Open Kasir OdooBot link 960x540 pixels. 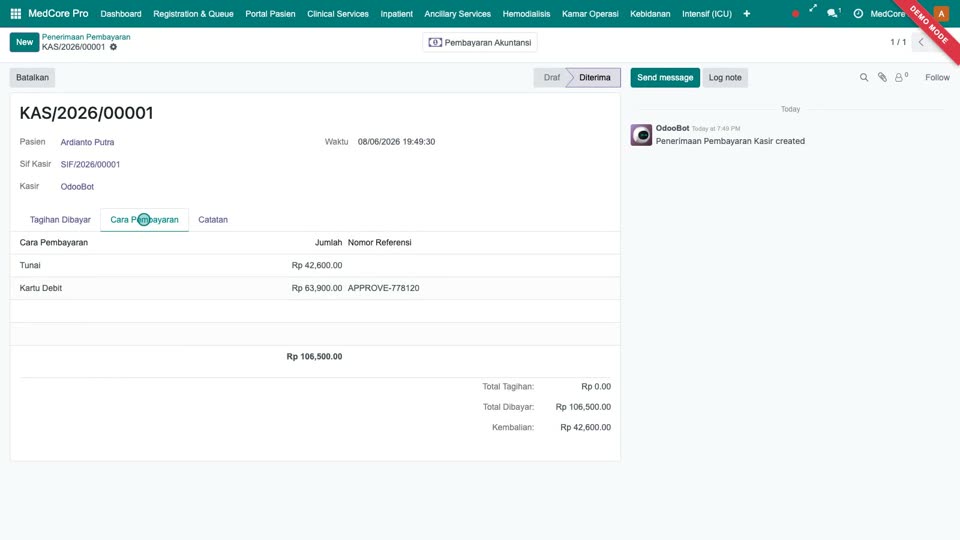[x=77, y=187]
